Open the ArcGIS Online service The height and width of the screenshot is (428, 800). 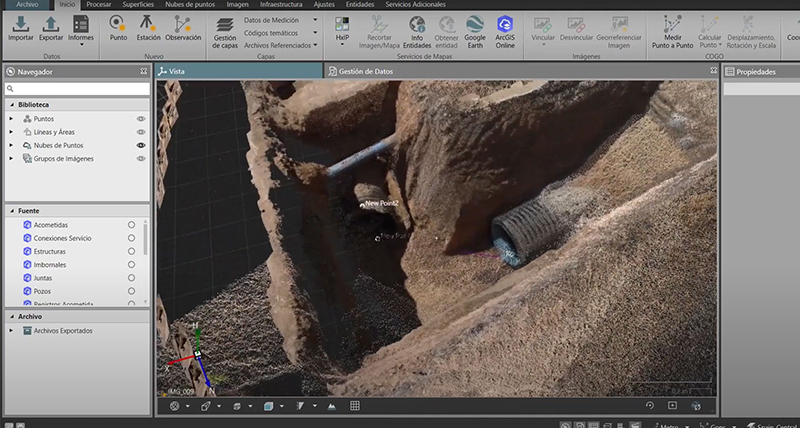point(505,25)
